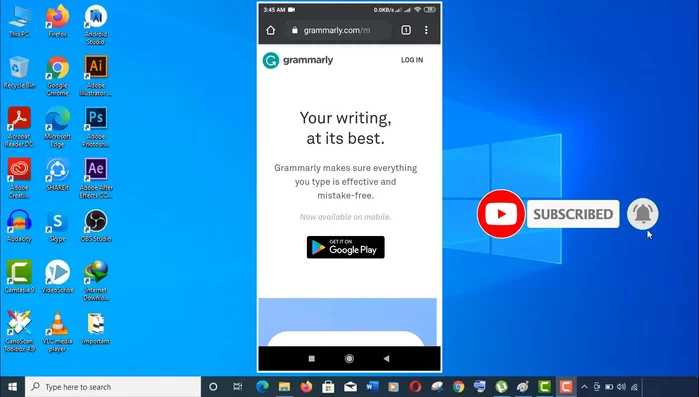The height and width of the screenshot is (397, 699).
Task: Launch Adobe After Effects shortcut
Action: (x=96, y=178)
